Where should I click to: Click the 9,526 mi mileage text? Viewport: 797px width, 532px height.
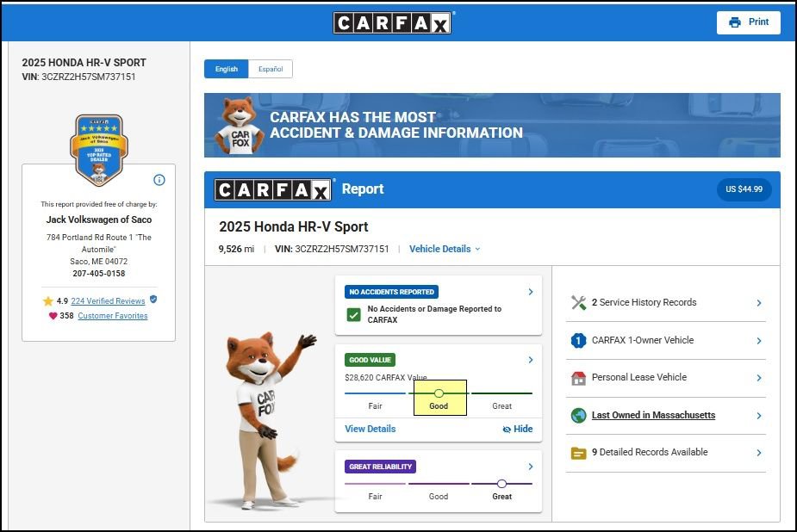tap(236, 249)
